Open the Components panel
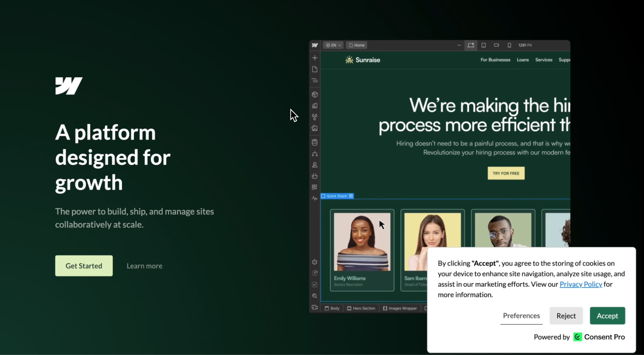Screen dimensions: 644x355 pyautogui.click(x=315, y=94)
